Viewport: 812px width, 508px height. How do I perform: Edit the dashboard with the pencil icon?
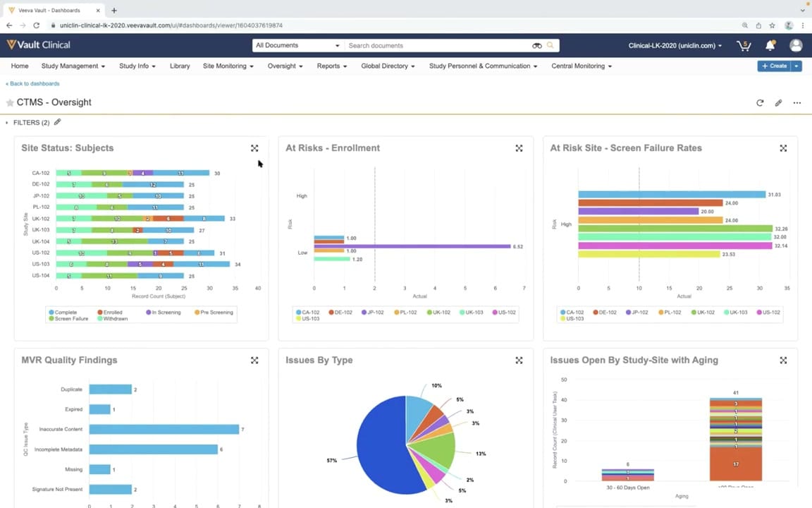778,102
